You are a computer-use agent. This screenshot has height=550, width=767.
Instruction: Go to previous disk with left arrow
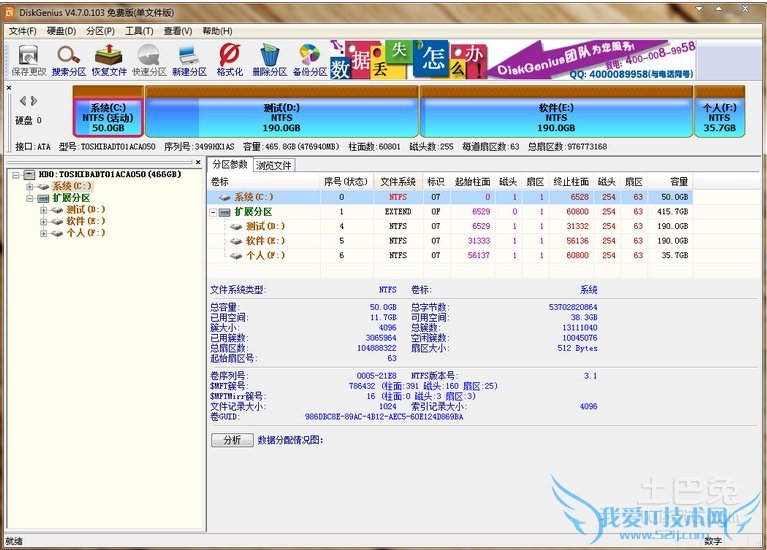pyautogui.click(x=23, y=101)
